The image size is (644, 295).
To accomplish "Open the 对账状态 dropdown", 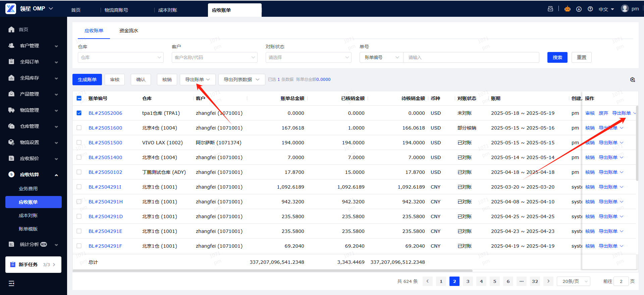I will tap(309, 57).
